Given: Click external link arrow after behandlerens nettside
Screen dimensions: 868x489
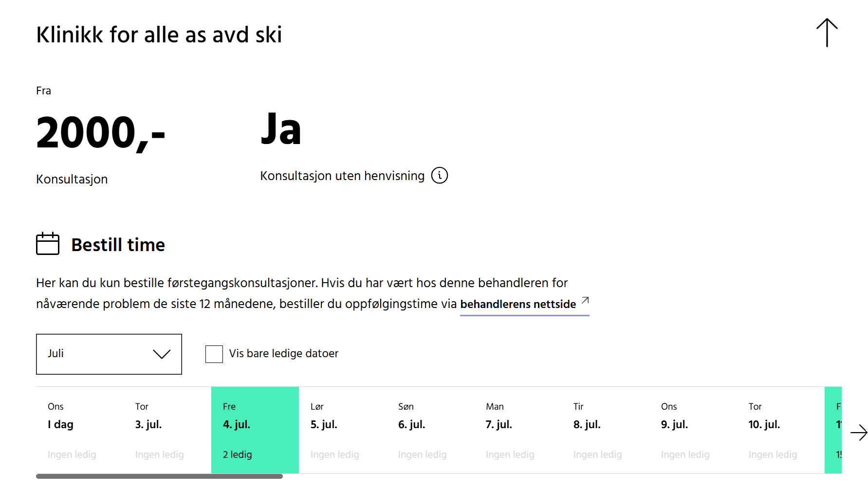Looking at the screenshot, I should coord(585,301).
